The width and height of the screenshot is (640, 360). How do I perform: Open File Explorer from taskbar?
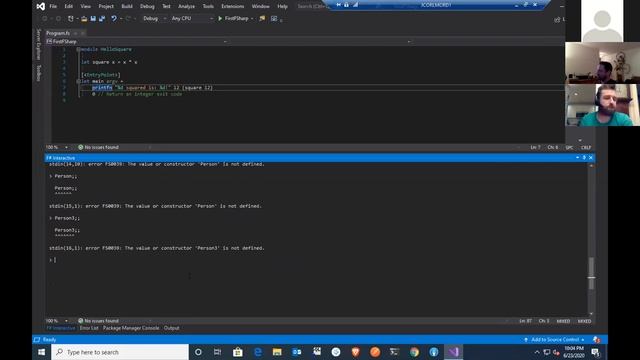click(277, 352)
